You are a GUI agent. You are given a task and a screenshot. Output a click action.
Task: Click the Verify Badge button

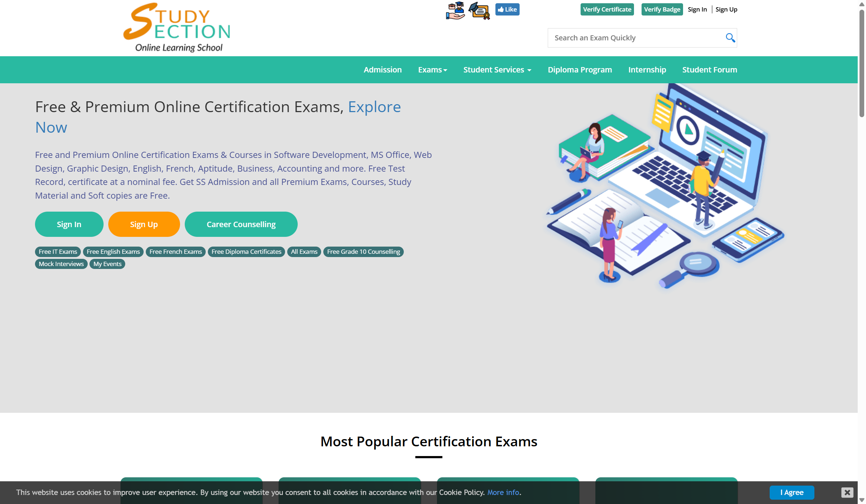pos(662,9)
